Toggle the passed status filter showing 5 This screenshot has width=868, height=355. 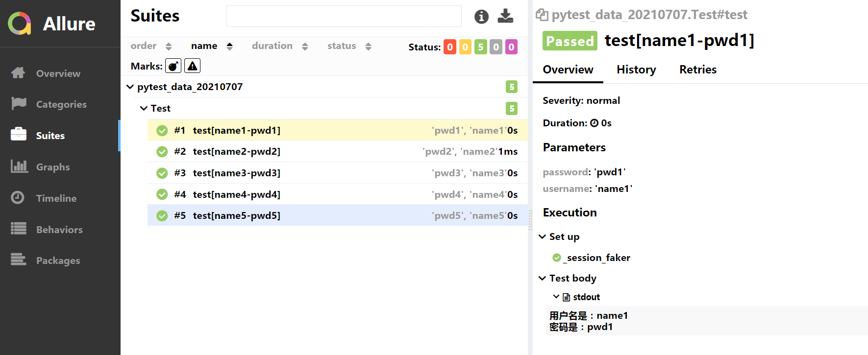point(480,47)
